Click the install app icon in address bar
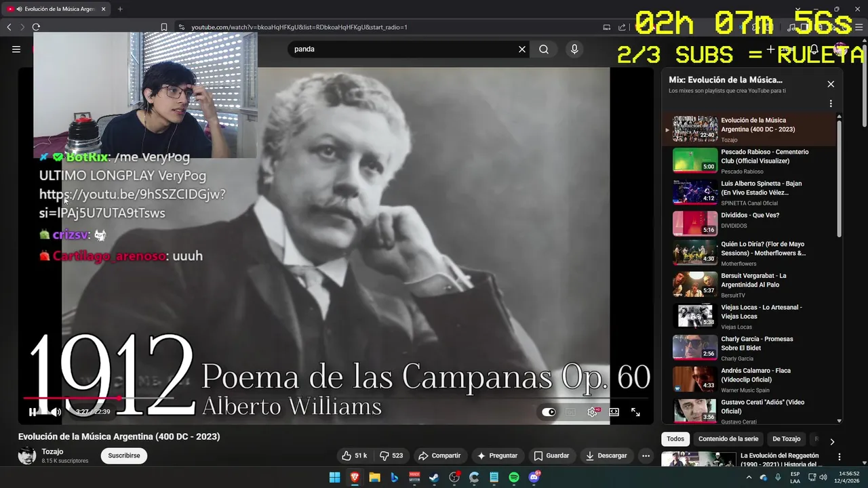 tap(606, 27)
